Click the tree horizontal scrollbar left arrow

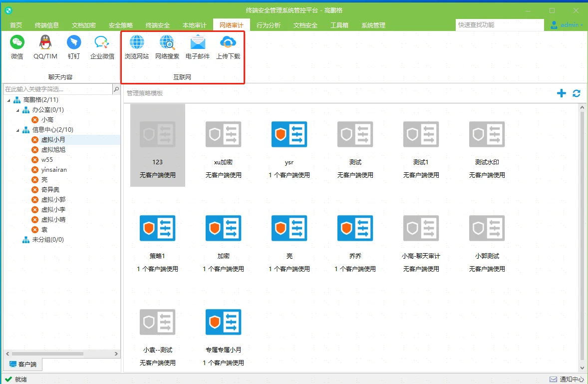[x=7, y=354]
